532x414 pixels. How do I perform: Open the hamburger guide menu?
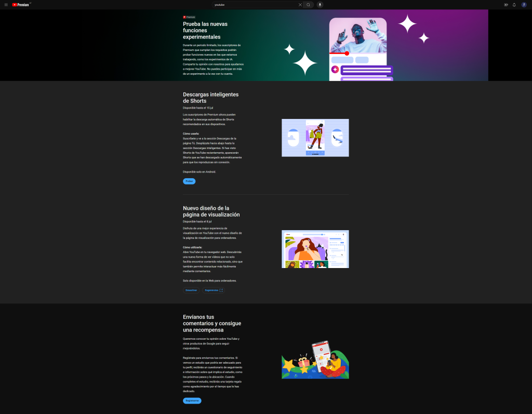pyautogui.click(x=6, y=5)
